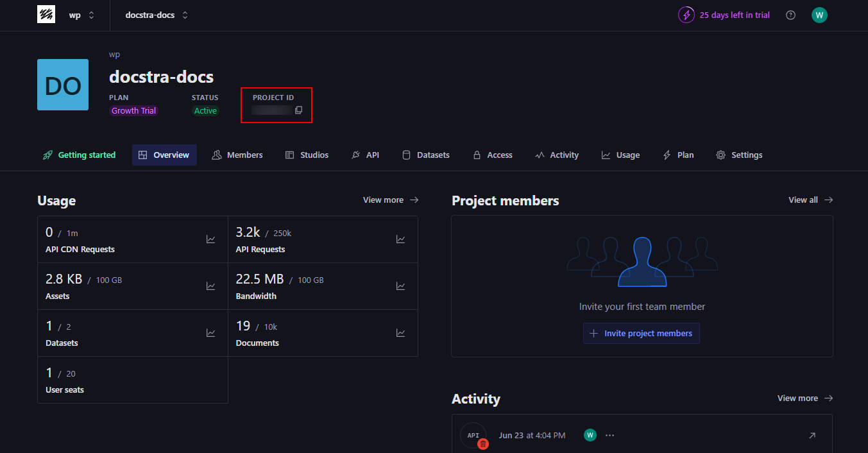Screen dimensions: 868x453
Task: View chart for API CDN Requests
Action: (x=210, y=239)
